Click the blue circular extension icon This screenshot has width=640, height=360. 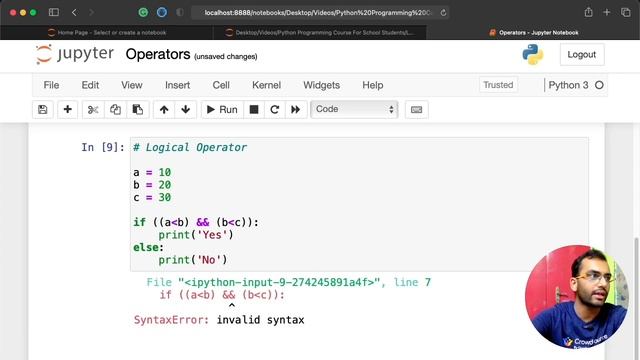162,13
